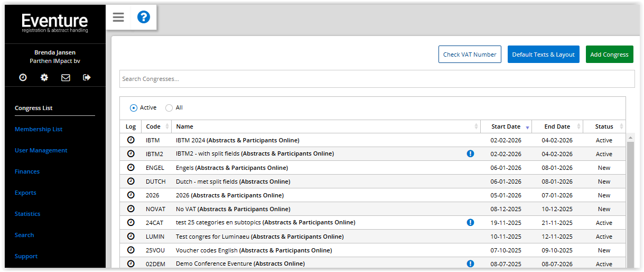Click the logout arrow icon in sidebar
This screenshot has width=644, height=272.
[x=87, y=77]
